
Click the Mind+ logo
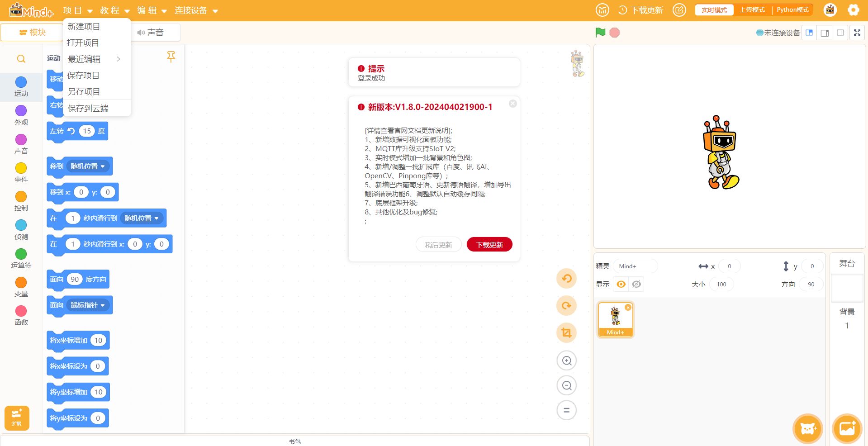[31, 10]
